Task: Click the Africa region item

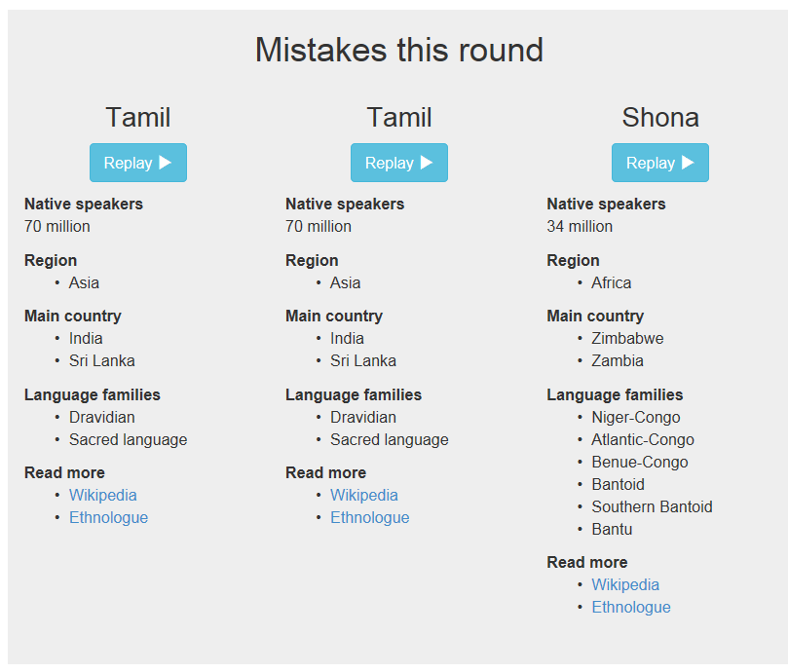Action: 611,283
